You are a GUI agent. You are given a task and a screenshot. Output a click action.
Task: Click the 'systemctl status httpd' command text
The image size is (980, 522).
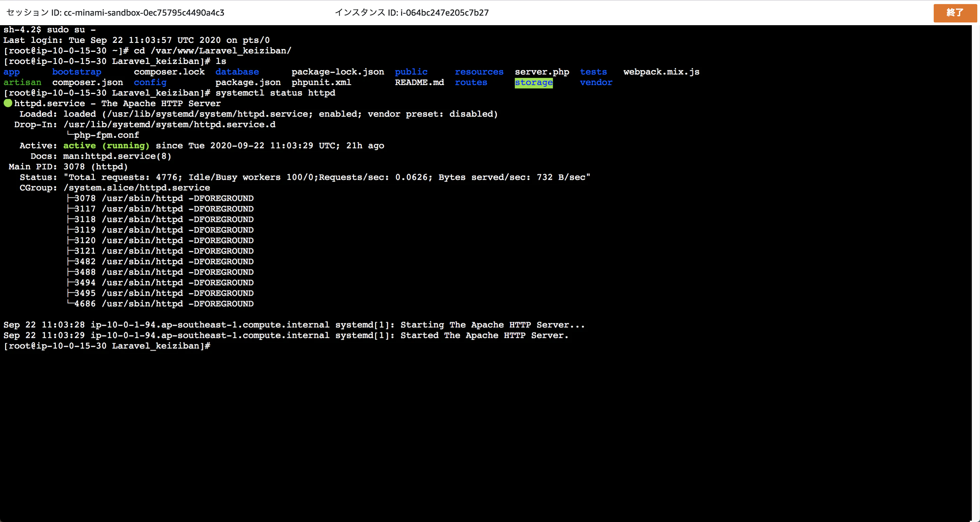coord(275,93)
